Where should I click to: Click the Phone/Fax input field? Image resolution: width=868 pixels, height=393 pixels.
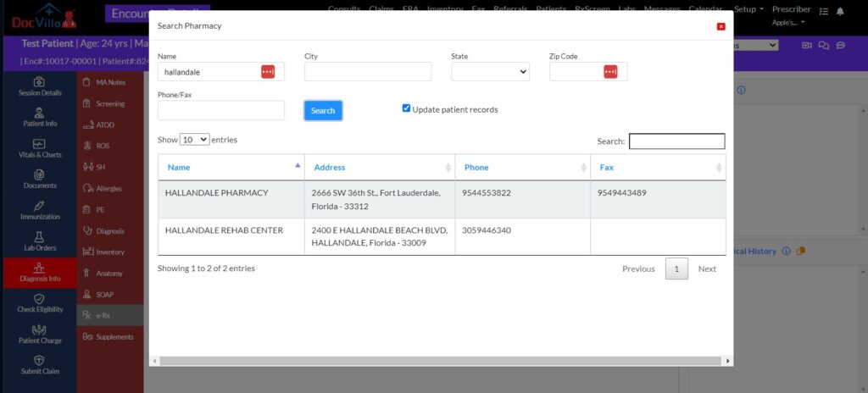click(221, 110)
